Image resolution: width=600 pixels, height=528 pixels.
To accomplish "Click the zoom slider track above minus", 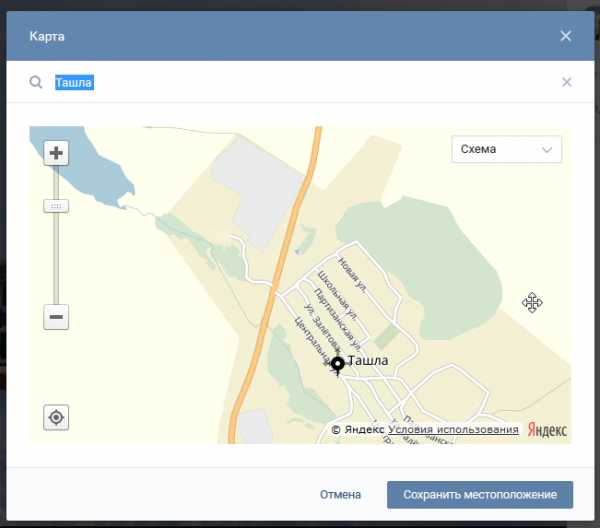I will pyautogui.click(x=56, y=258).
